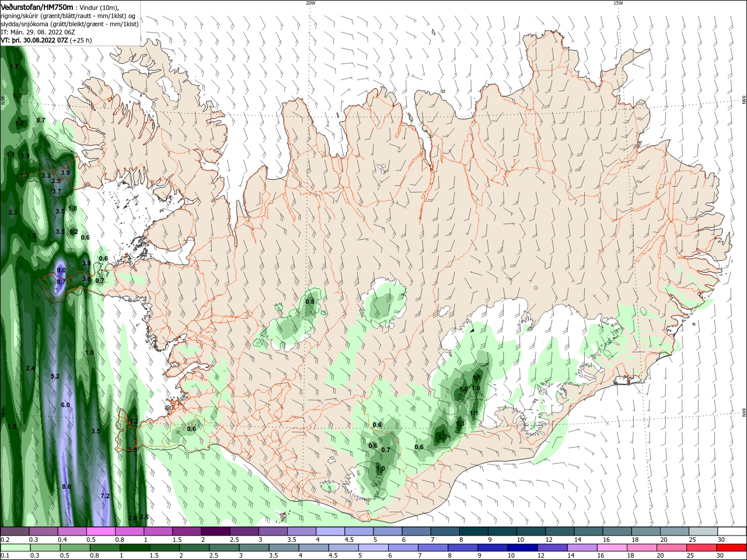
Task: Select the 64N latitude label on right edge
Action: [743, 412]
